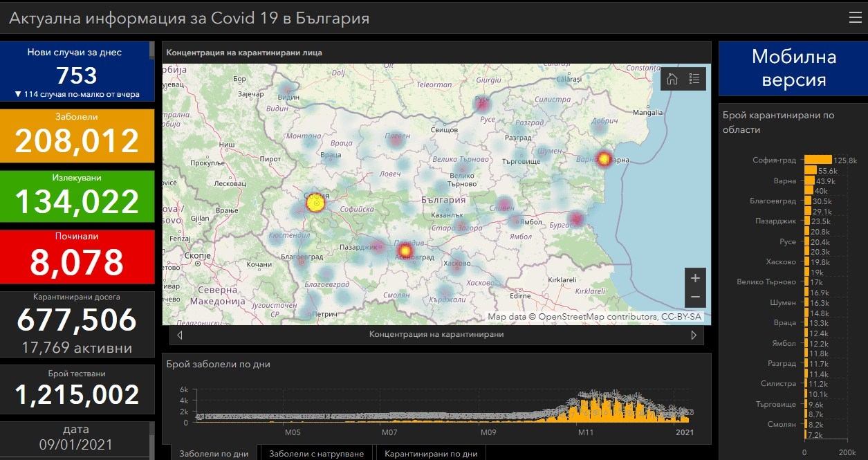Screen dimensions: 868x460
Task: Select Карантинирани по дни tab
Action: [430, 454]
